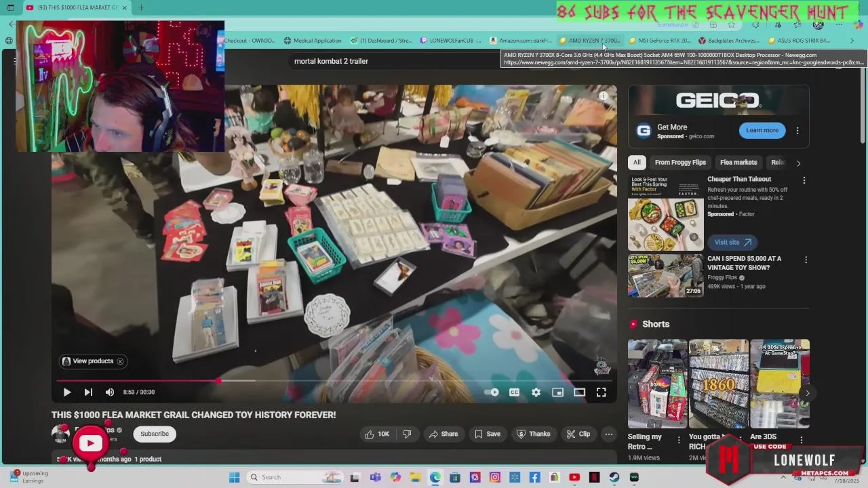Open Selling my Retro short
The width and height of the screenshot is (868, 488).
657,384
